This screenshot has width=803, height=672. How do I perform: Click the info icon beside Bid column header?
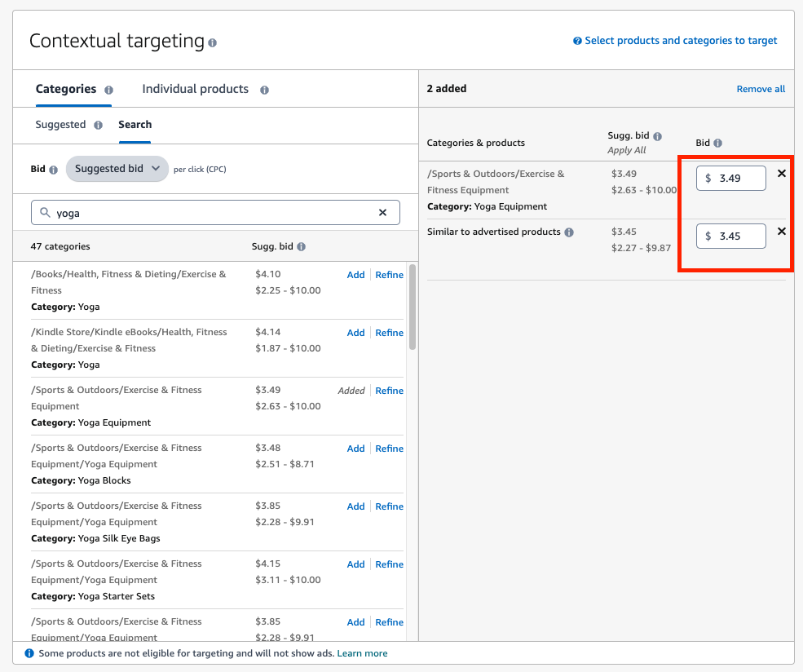coord(717,143)
